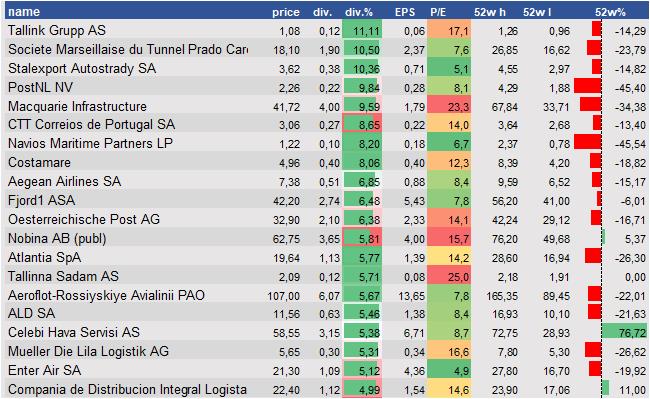The image size is (650, 399).
Task: Click the EPS column header
Action: 405,12
